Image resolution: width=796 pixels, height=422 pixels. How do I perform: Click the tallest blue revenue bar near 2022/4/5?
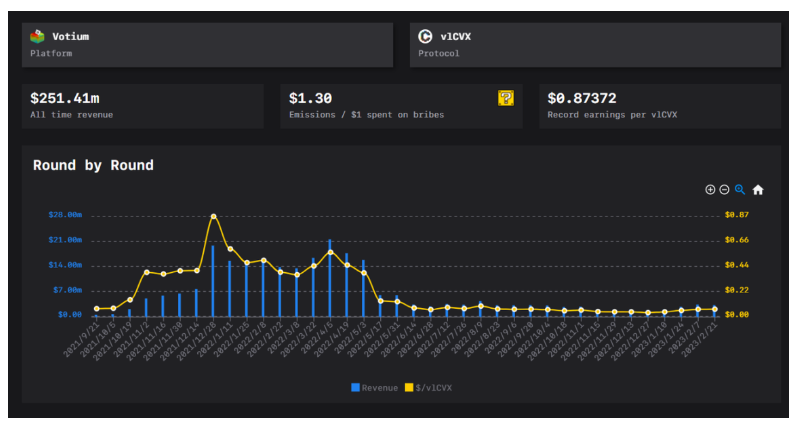tap(330, 278)
